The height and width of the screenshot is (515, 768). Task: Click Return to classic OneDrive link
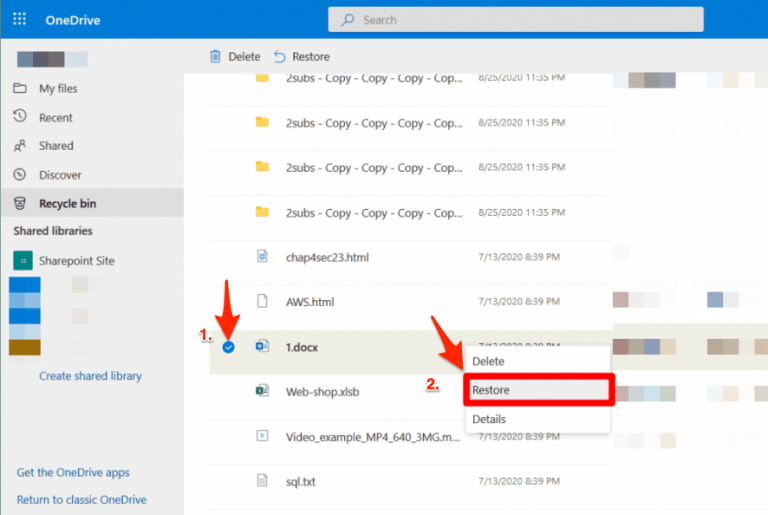coord(82,500)
